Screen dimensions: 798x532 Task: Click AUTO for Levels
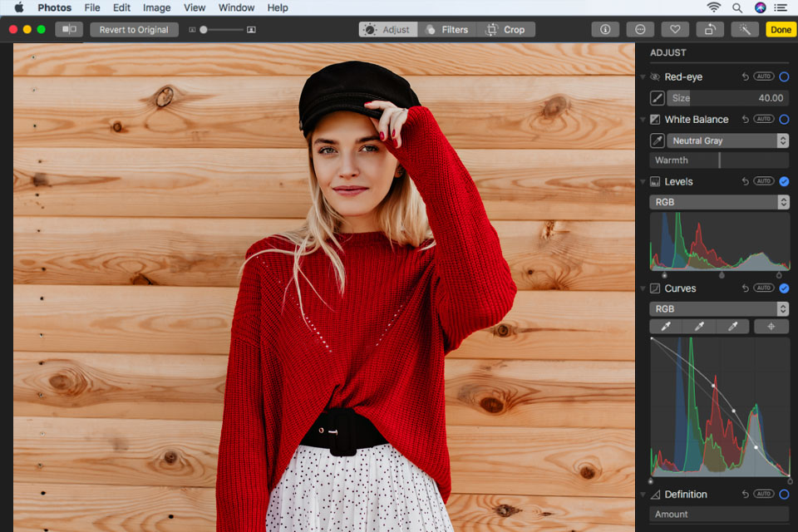[x=763, y=181]
